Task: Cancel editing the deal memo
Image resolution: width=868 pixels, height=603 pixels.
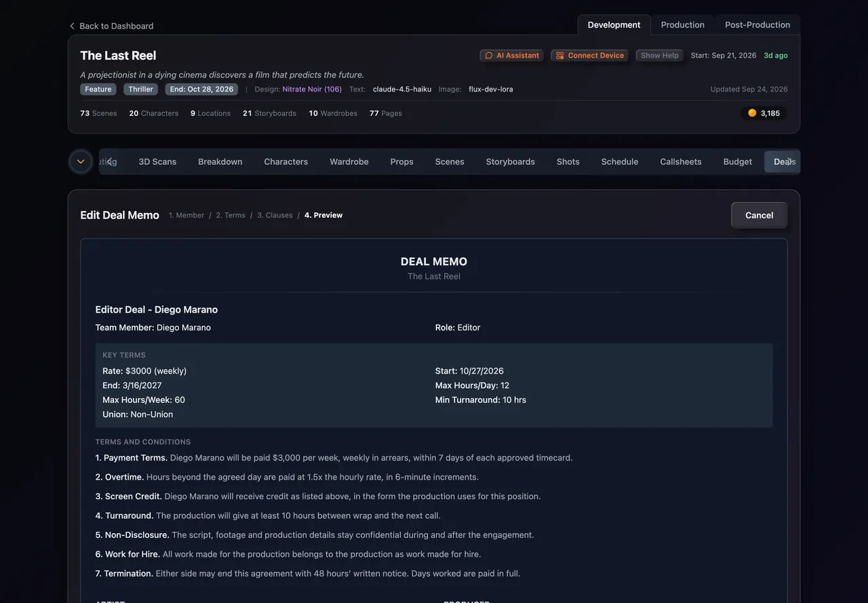Action: 759,215
